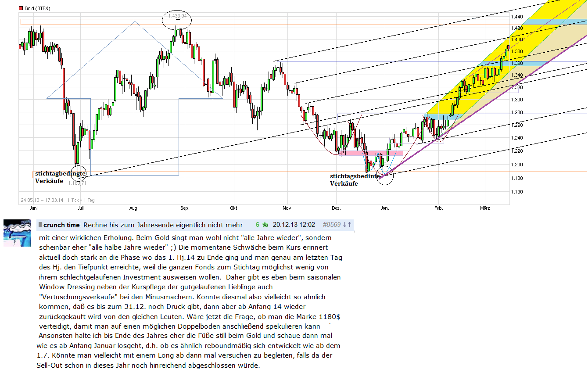This screenshot has width=588, height=380.
Task: Open the #8569 post permalink
Action: click(332, 225)
